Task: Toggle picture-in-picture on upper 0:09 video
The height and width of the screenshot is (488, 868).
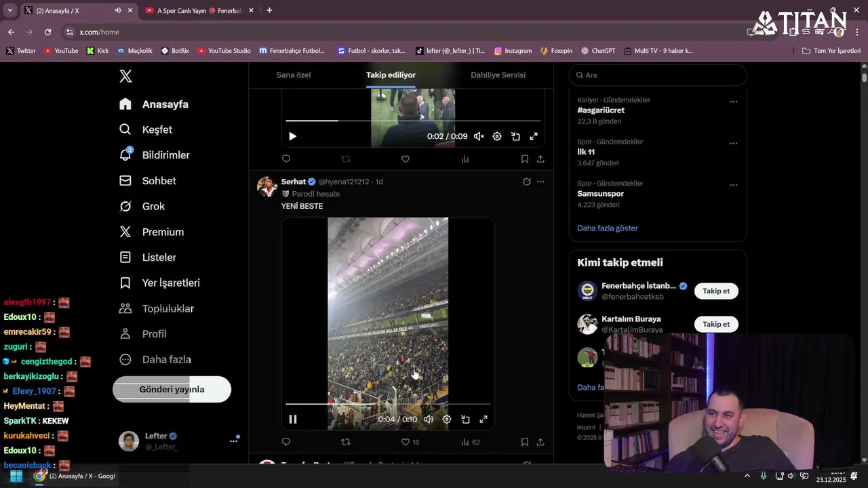Action: [515, 136]
